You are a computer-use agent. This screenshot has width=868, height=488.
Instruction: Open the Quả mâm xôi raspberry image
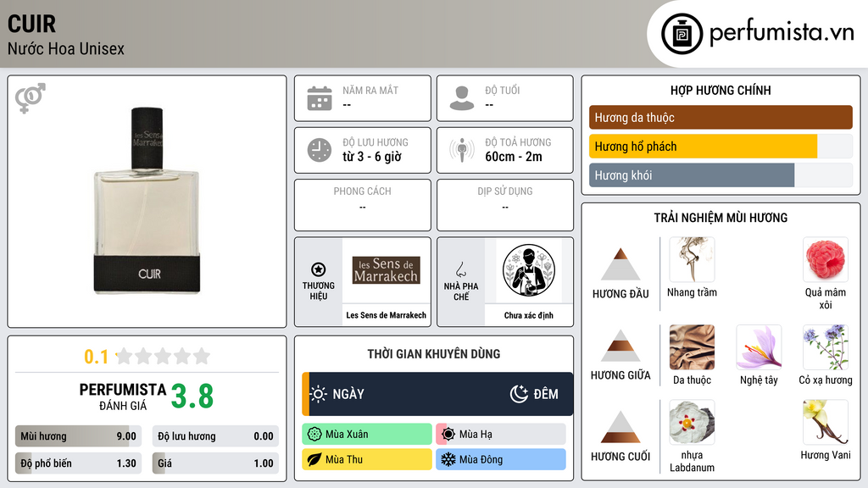tap(826, 259)
